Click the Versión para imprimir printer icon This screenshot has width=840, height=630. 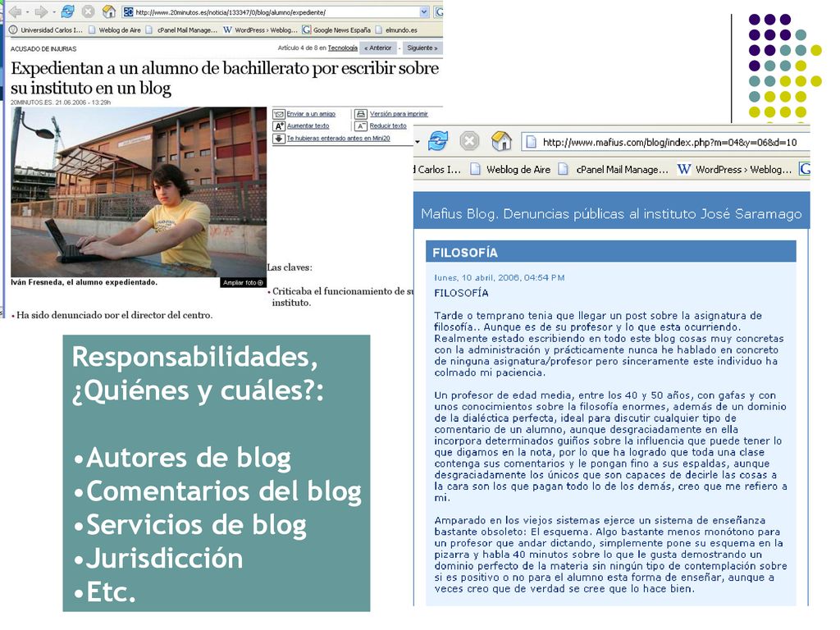coord(361,114)
